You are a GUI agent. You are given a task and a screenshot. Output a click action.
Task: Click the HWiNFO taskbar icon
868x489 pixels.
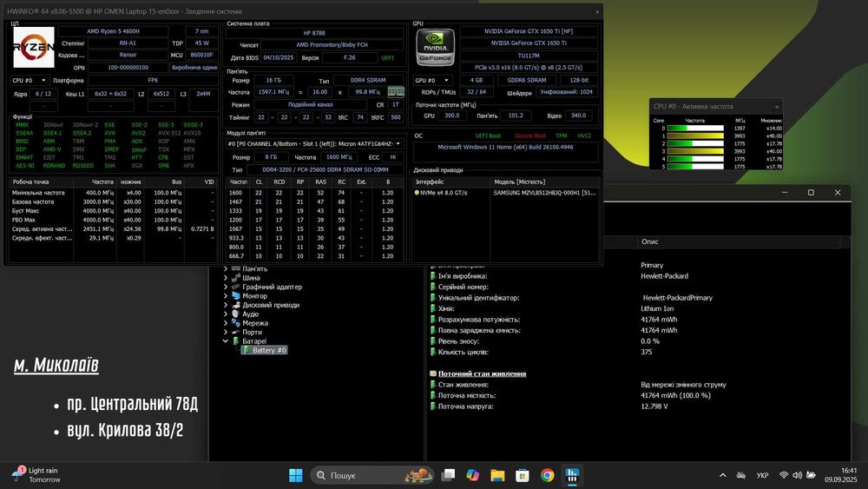[573, 475]
